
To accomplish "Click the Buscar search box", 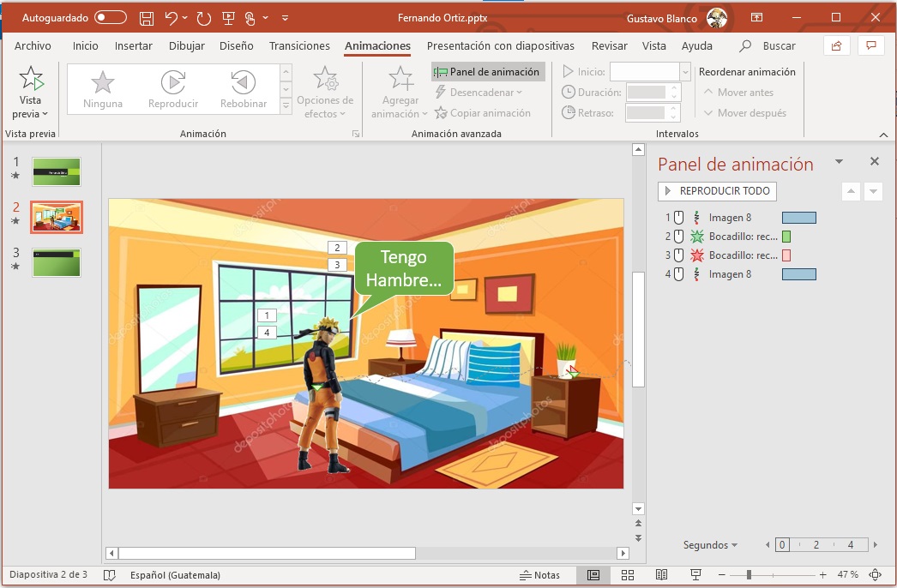I will click(768, 45).
